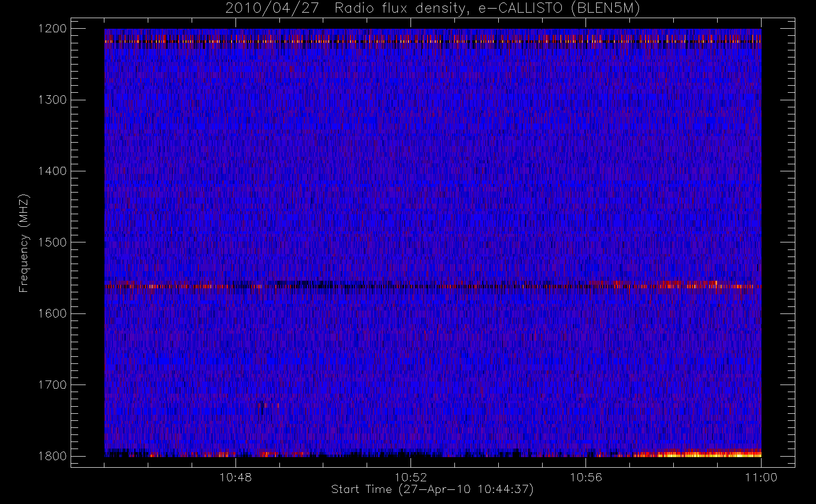Click the 1500 frequency axis label
This screenshot has height=504, width=816.
(x=52, y=242)
